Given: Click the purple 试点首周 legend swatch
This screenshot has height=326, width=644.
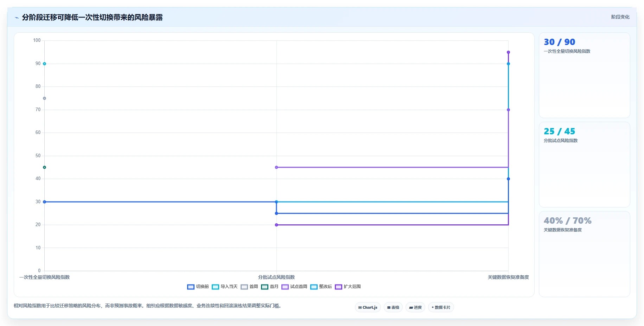Looking at the screenshot, I should tap(285, 287).
